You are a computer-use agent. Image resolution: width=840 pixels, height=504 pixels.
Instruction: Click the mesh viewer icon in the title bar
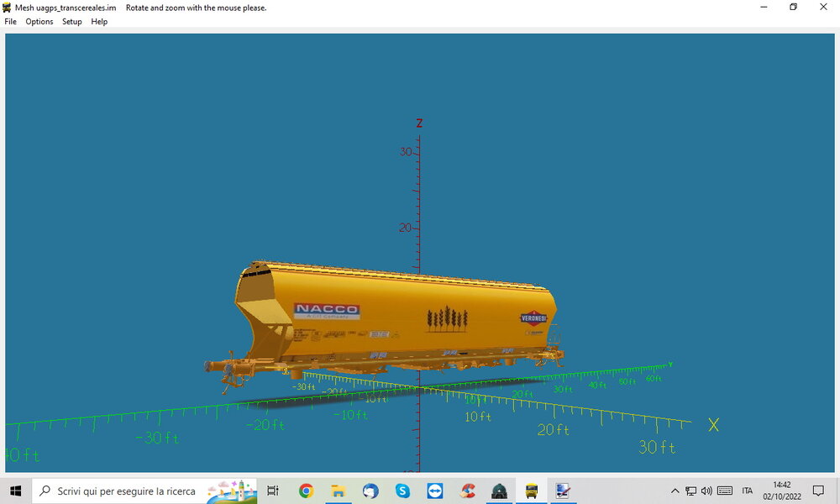click(7, 8)
